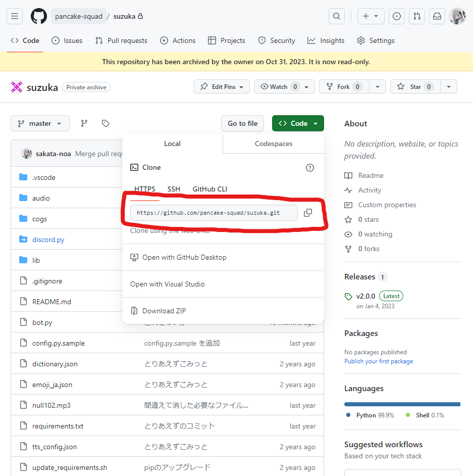View tags using the tag icon

pos(106,123)
